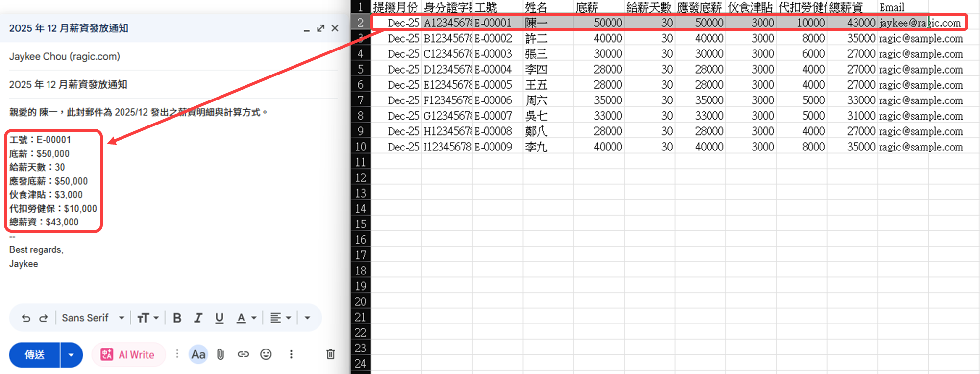Open the emoji picker
Image resolution: width=980 pixels, height=374 pixels.
[266, 354]
